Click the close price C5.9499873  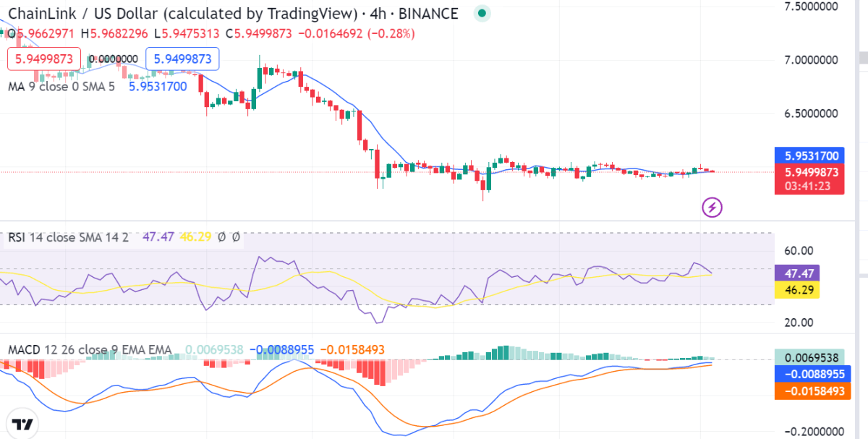pyautogui.click(x=258, y=33)
